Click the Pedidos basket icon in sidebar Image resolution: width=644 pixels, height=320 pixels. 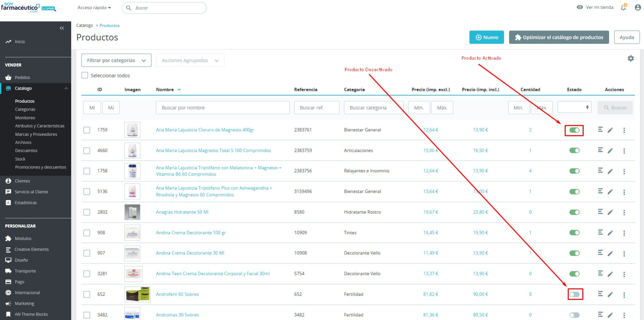tap(8, 77)
